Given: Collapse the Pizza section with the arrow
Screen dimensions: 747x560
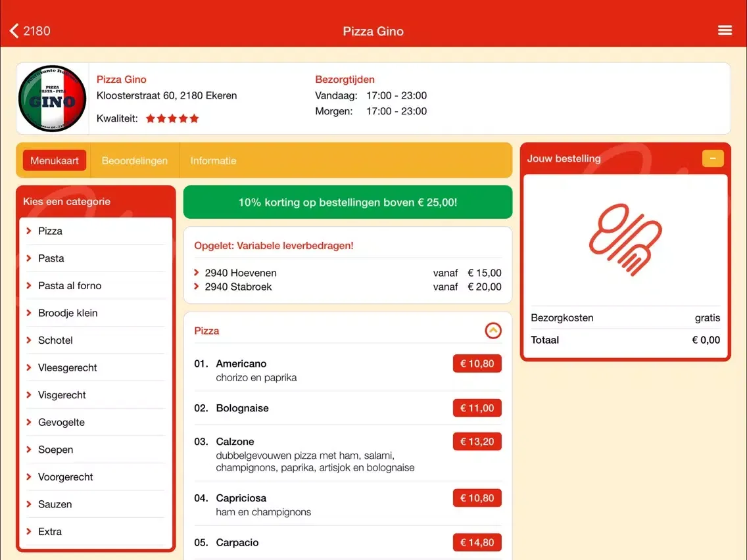Looking at the screenshot, I should point(493,331).
